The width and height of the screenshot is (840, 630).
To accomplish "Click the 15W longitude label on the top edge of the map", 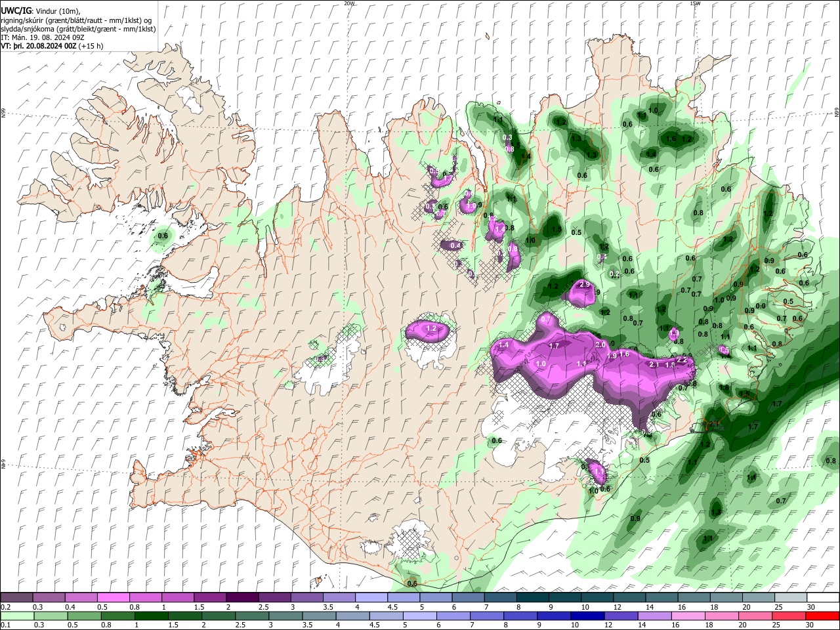I will point(695,3).
